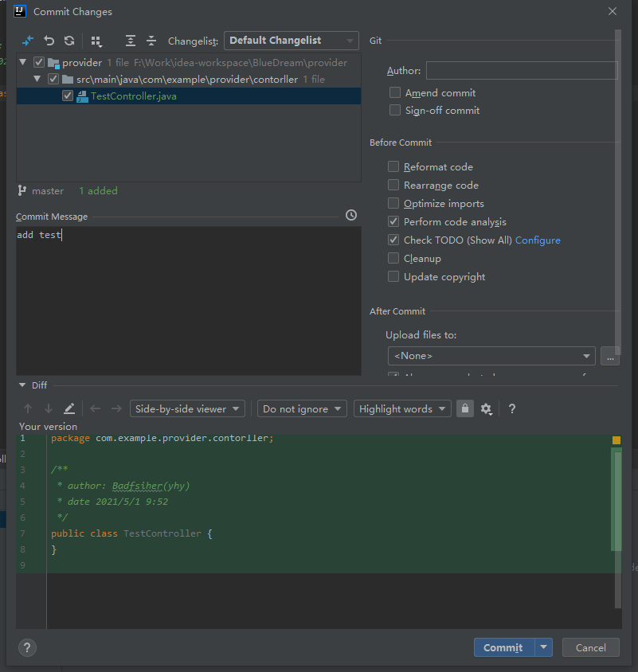Disable Perform code analysis checkbox

[393, 221]
